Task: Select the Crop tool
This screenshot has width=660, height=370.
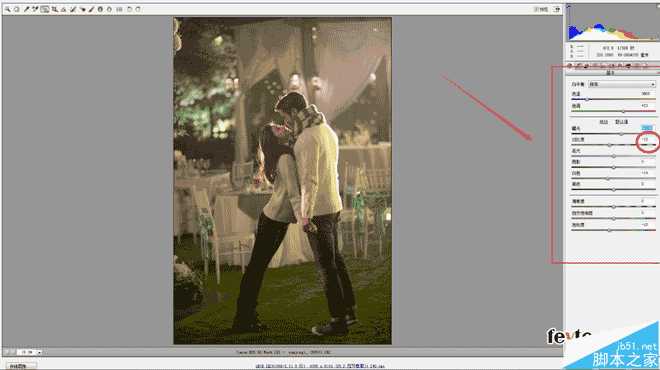Action: pyautogui.click(x=54, y=9)
